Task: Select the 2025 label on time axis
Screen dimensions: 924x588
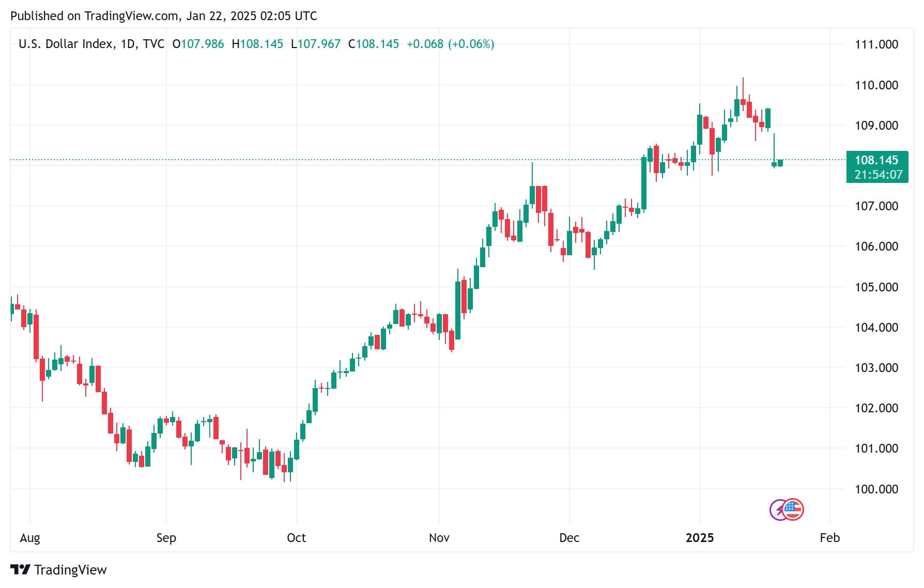Action: (x=699, y=538)
